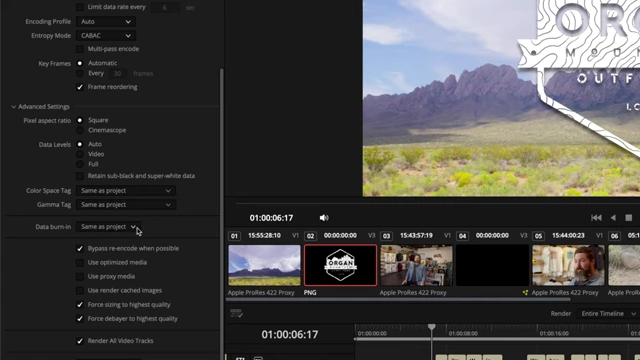Stop playback in the viewer

[x=629, y=218]
